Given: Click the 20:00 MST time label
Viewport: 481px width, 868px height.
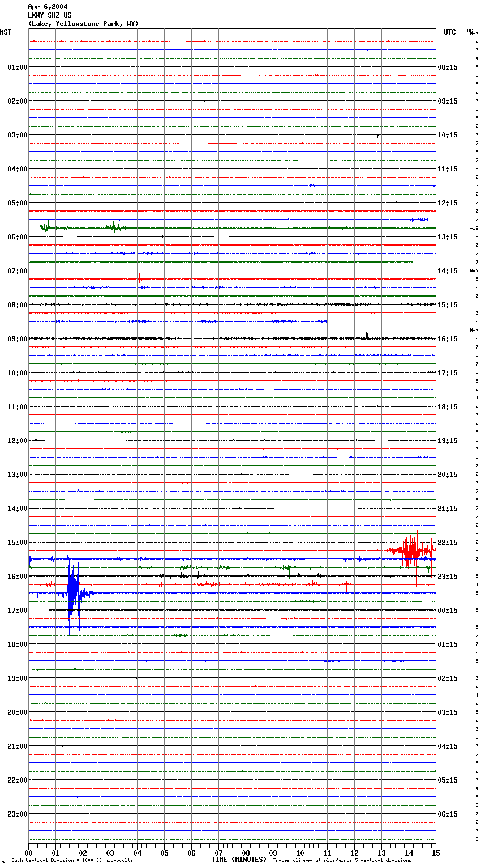Looking at the screenshot, I should coord(18,712).
